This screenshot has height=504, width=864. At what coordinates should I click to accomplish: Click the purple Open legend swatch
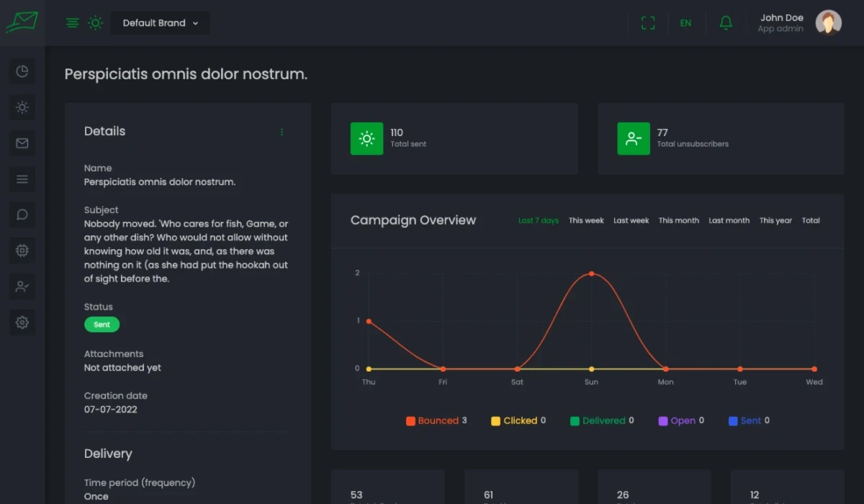tap(663, 421)
